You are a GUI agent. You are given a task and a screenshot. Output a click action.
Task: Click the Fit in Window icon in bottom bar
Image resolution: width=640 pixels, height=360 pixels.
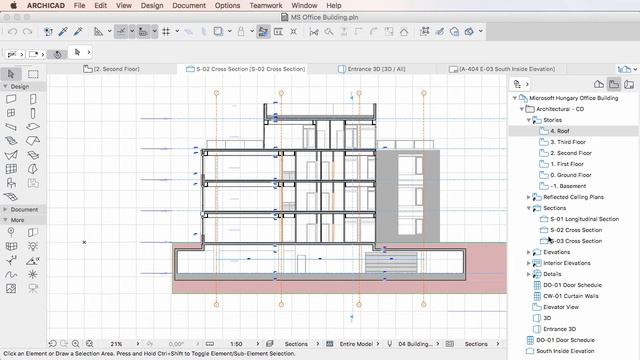90,344
